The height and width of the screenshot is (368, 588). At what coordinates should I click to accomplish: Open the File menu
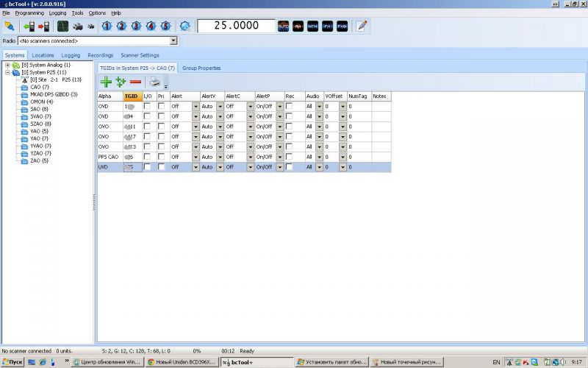point(6,13)
